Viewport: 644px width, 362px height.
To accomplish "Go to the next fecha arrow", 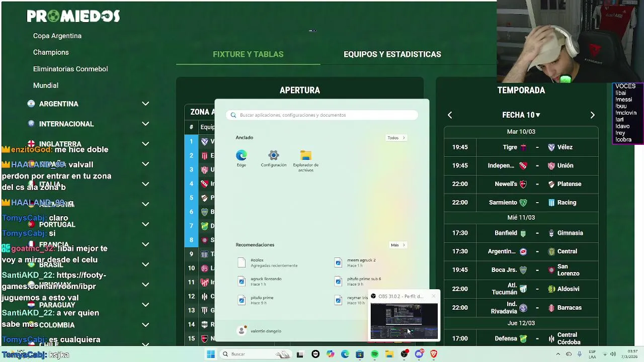I will [x=592, y=115].
